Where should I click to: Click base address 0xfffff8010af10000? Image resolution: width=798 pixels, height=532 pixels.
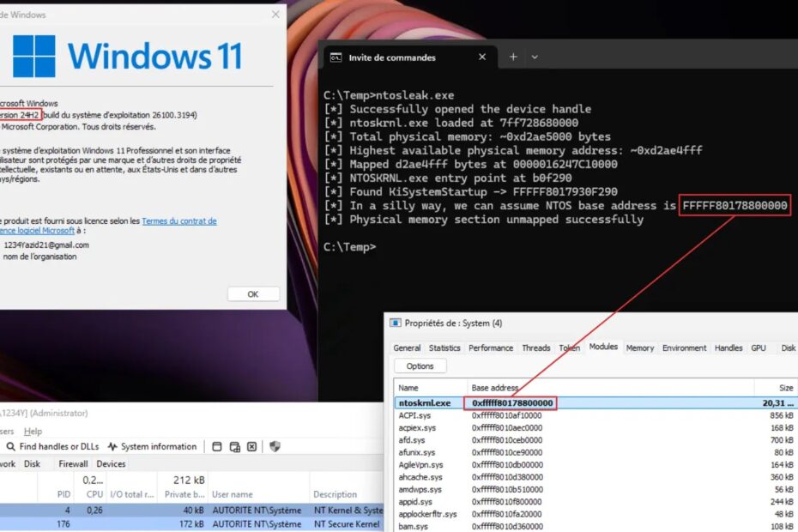tap(507, 415)
